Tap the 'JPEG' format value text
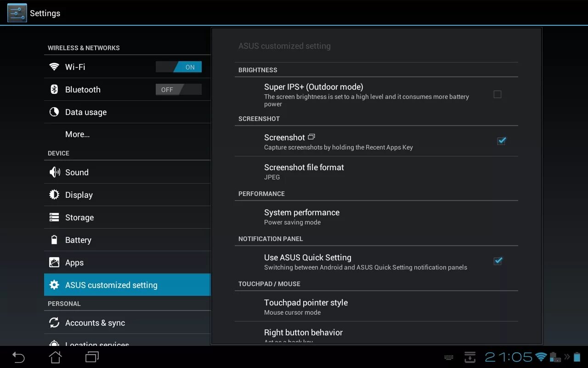588x368 pixels. pyautogui.click(x=272, y=177)
